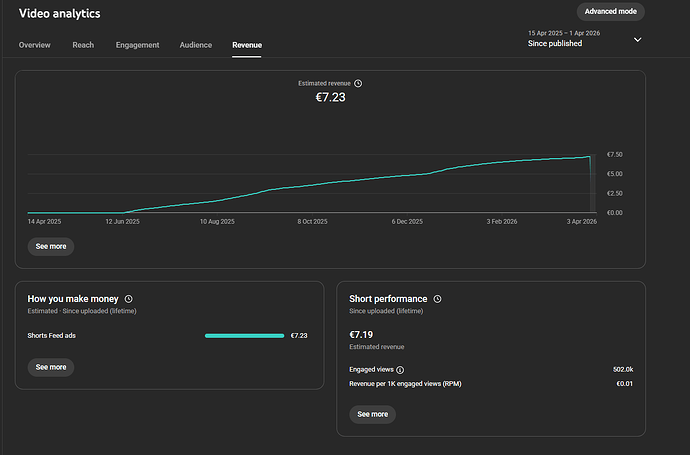
Task: Click the Revenue per 1K engaged views row
Action: point(405,384)
